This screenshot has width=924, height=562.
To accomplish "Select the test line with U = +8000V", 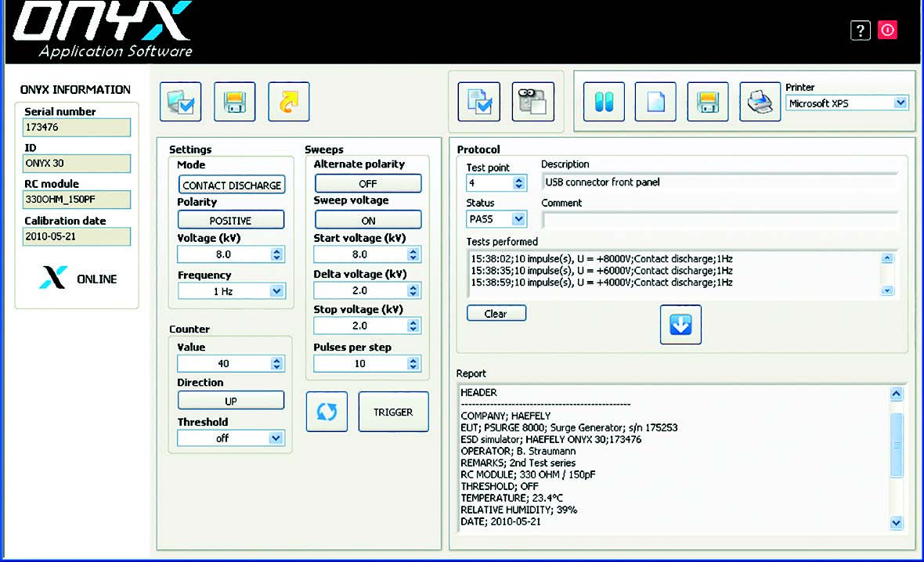I will (x=601, y=258).
